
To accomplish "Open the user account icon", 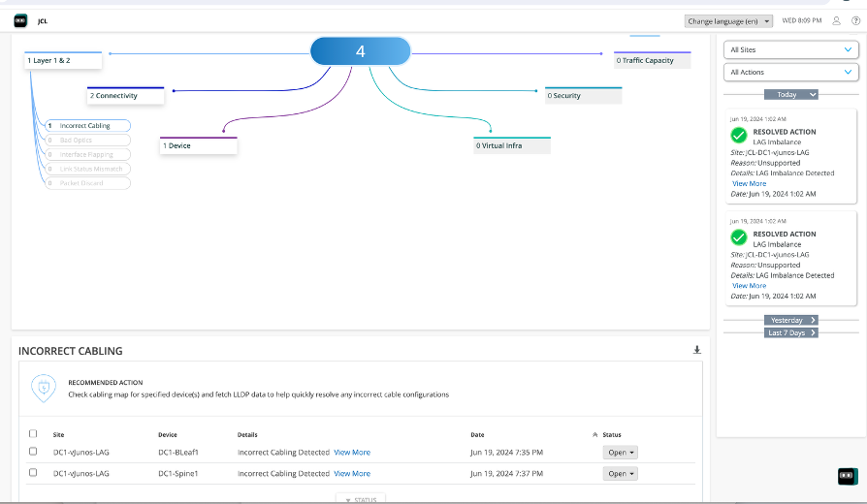I will click(837, 20).
